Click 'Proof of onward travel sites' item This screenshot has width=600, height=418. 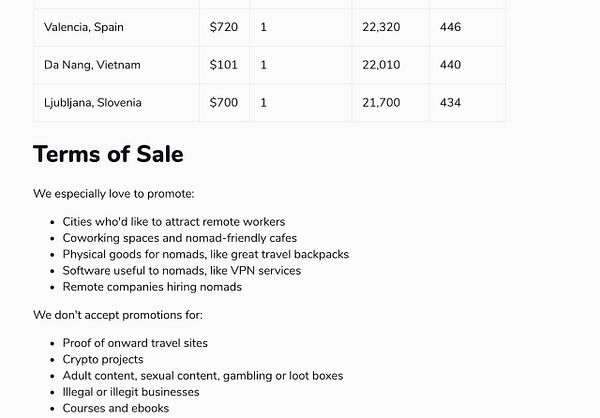pyautogui.click(x=135, y=343)
